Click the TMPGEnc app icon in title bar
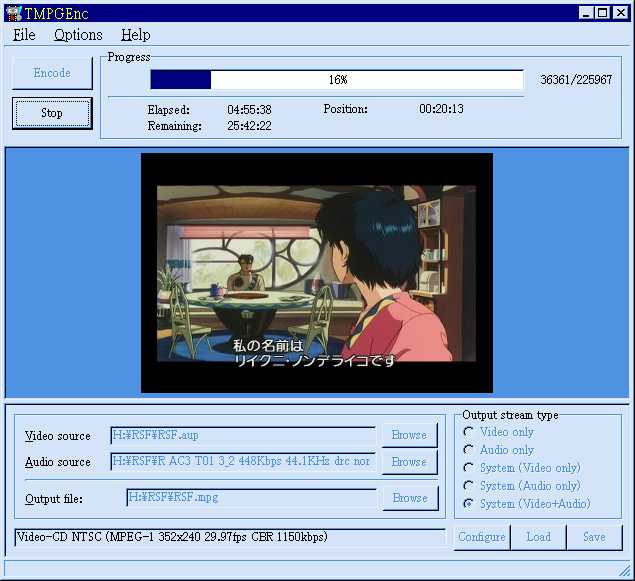This screenshot has width=635, height=581. click(x=12, y=12)
